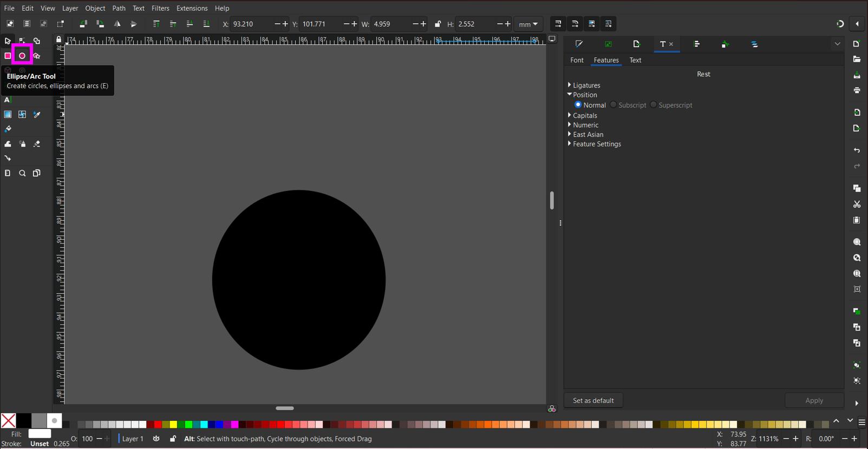Rotate selection 90° counter-clockwise
Screen dimensions: 868x449
[83, 24]
